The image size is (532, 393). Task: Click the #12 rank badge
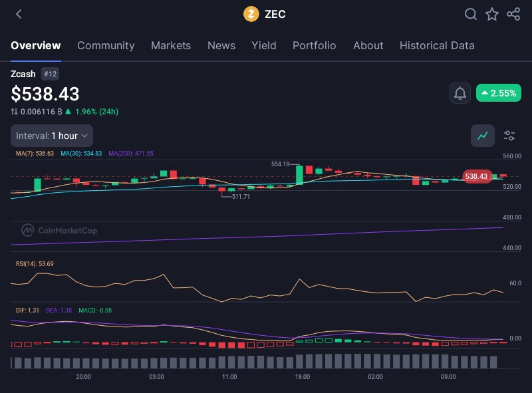(x=50, y=74)
